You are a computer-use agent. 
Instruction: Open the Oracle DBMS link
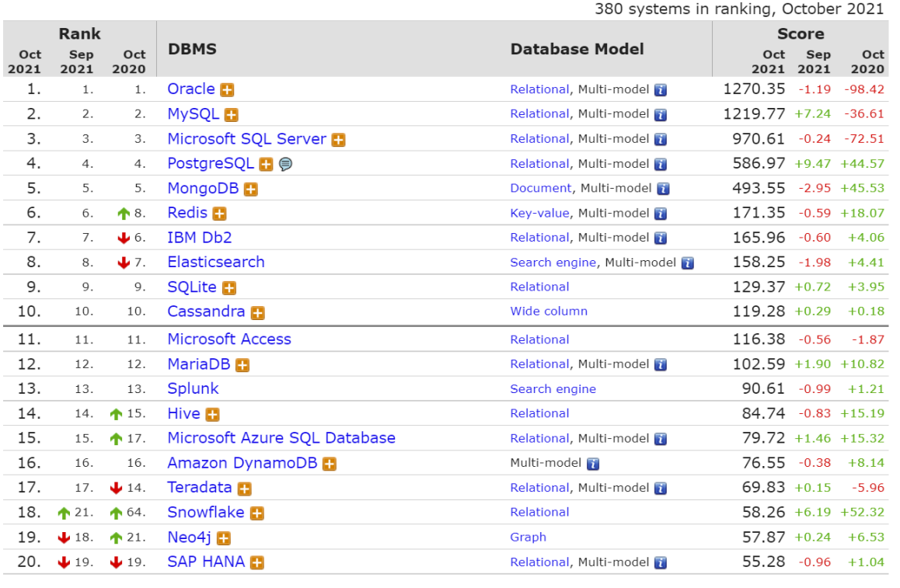click(191, 89)
